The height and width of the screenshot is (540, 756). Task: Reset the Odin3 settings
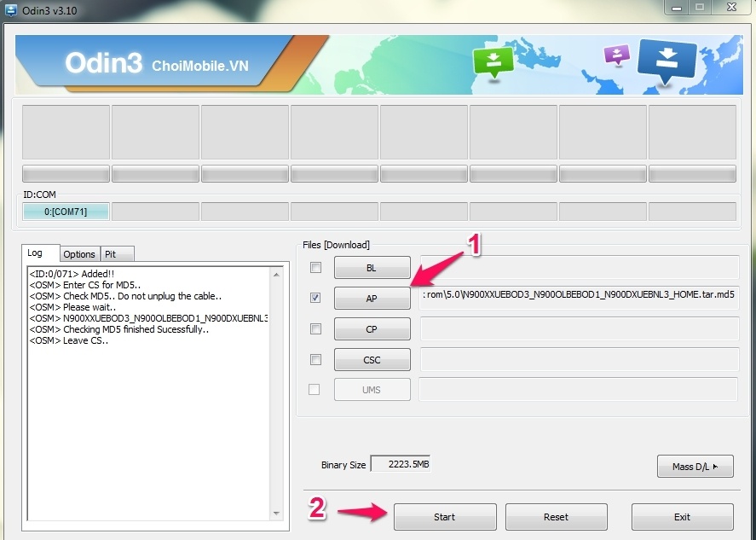click(556, 517)
